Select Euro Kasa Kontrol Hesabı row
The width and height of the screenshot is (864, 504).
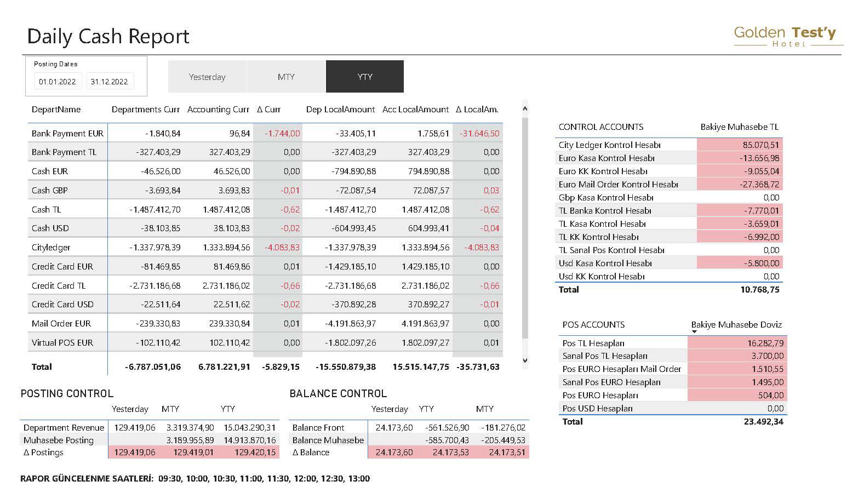(x=669, y=158)
